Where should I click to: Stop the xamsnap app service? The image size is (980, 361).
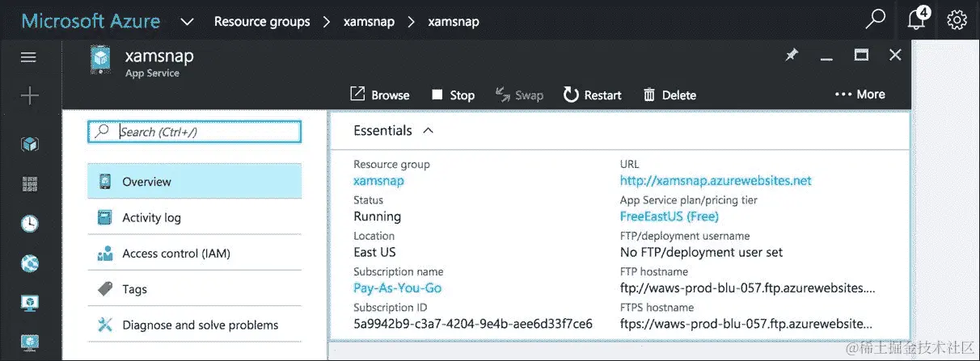453,94
